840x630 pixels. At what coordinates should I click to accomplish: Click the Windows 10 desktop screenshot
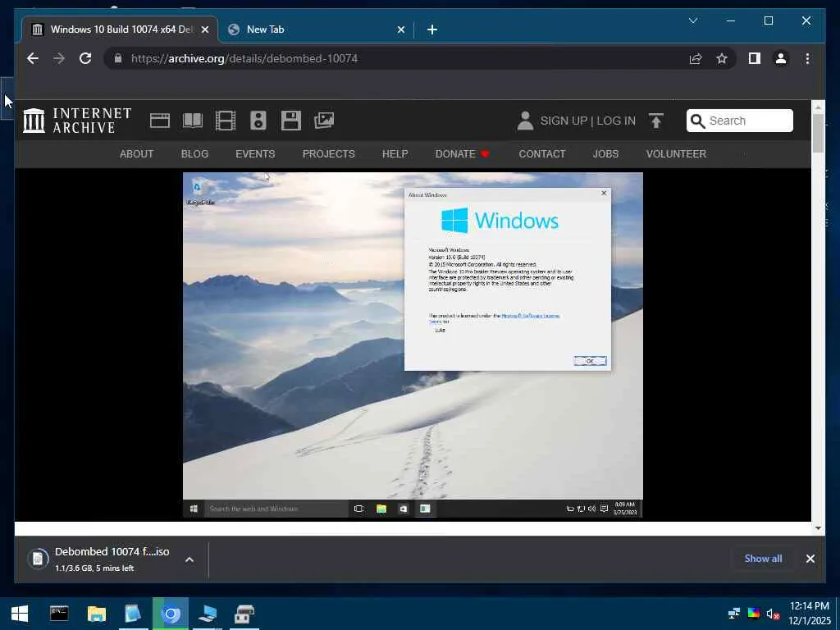click(413, 345)
